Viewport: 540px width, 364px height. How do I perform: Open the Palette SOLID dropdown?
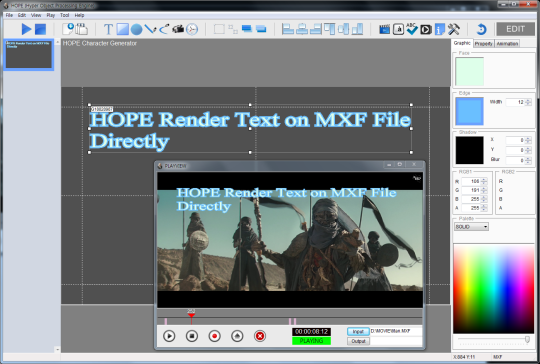coord(471,227)
